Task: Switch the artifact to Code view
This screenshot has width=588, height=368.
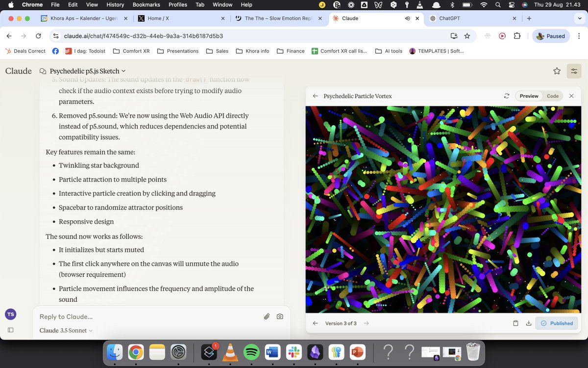Action: point(553,96)
